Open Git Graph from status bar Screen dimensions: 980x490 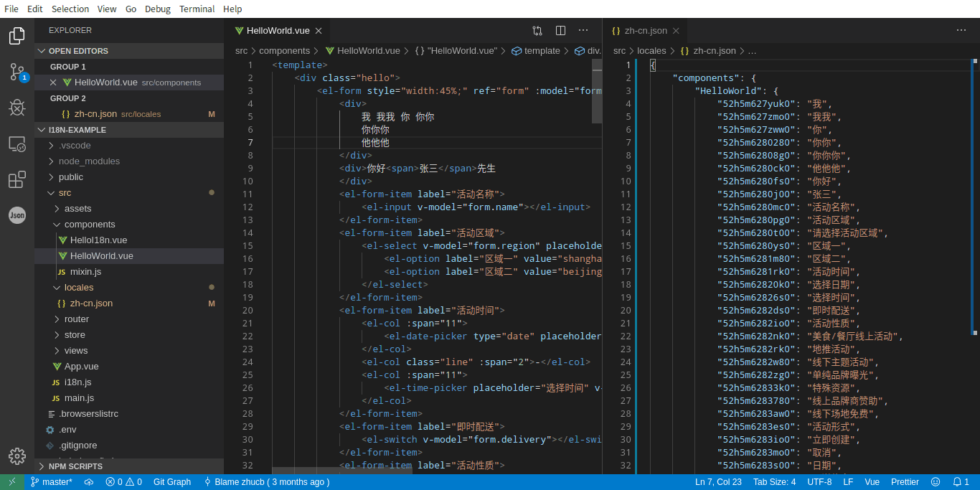click(x=172, y=482)
